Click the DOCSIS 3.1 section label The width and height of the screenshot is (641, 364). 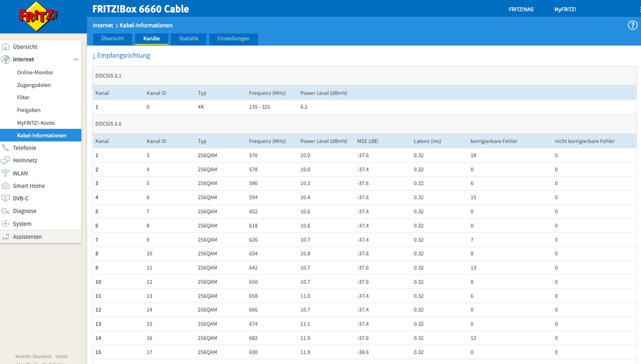pyautogui.click(x=108, y=76)
